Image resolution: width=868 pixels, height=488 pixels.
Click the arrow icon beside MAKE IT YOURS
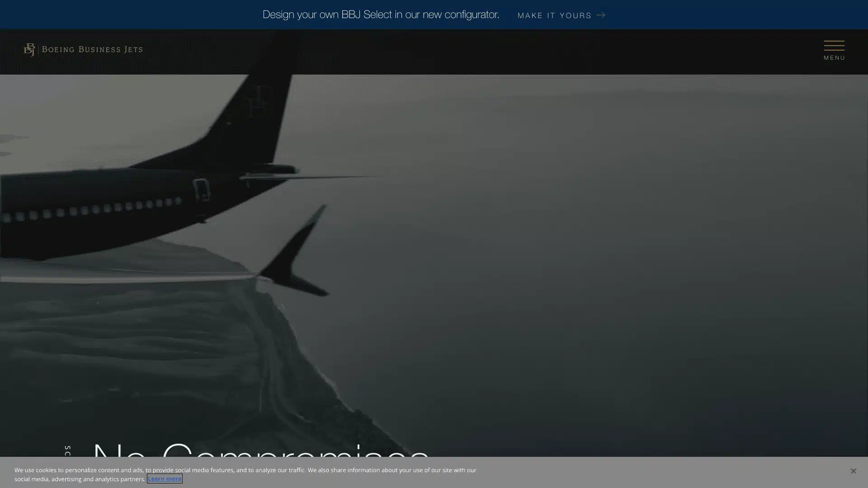point(601,15)
